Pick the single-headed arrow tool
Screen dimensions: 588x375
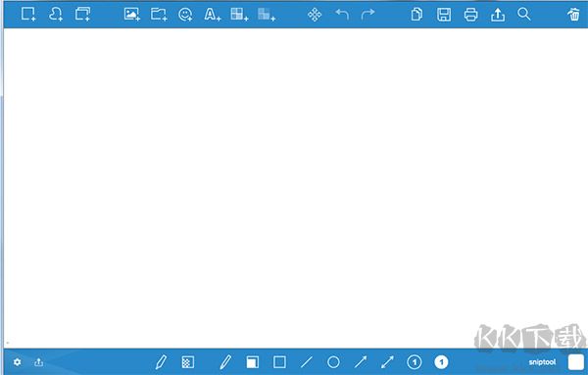[x=361, y=362]
